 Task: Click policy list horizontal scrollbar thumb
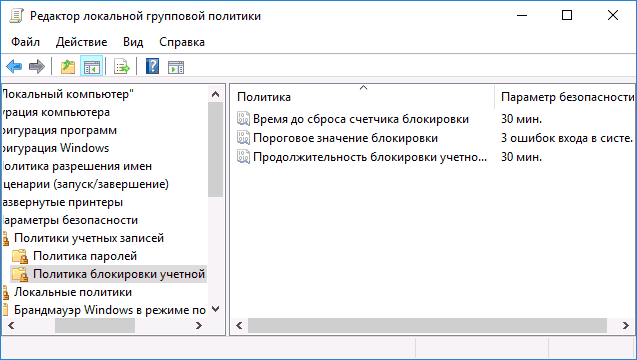(427, 325)
